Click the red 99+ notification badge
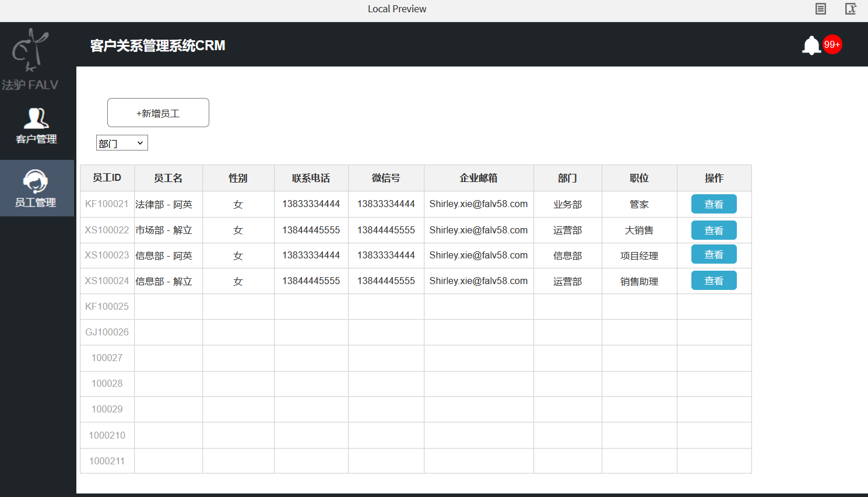The height and width of the screenshot is (497, 868). pos(832,44)
